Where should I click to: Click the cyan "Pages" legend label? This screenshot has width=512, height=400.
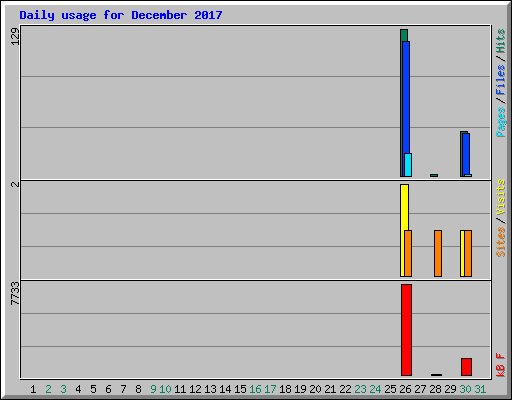500,122
